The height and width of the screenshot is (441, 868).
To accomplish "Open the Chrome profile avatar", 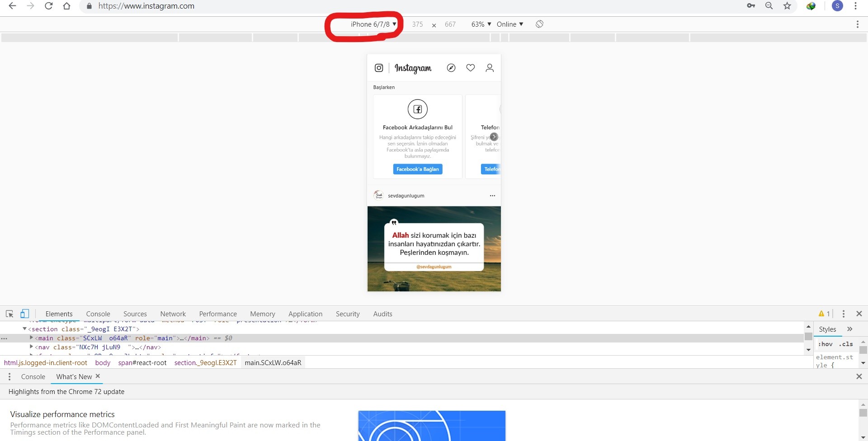I will [x=837, y=6].
